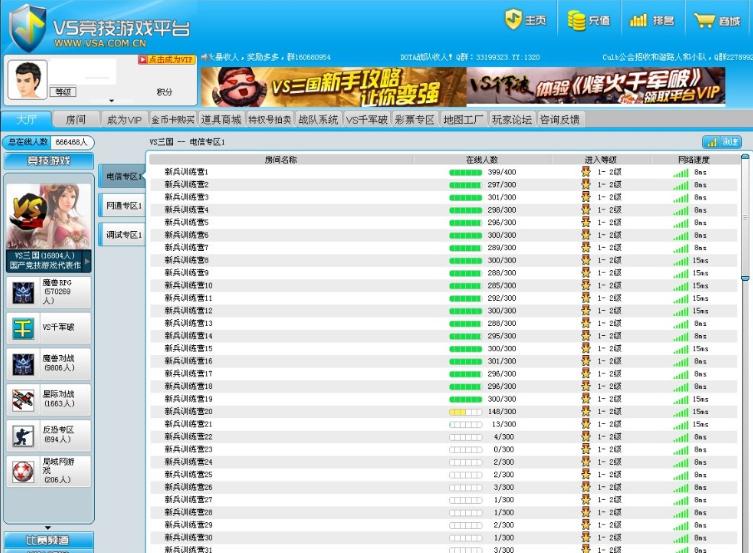The image size is (753, 553).
Task: Open the 主页 home shield icon
Action: tap(513, 20)
